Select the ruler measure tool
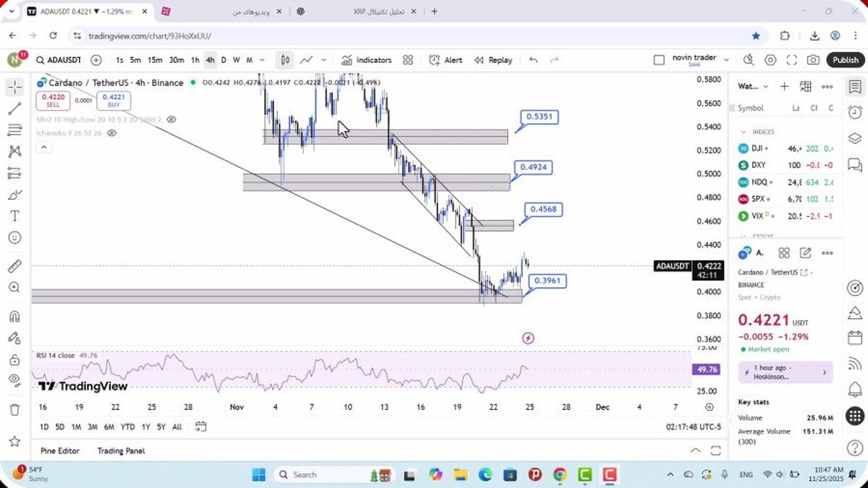868x488 pixels. pos(14,266)
